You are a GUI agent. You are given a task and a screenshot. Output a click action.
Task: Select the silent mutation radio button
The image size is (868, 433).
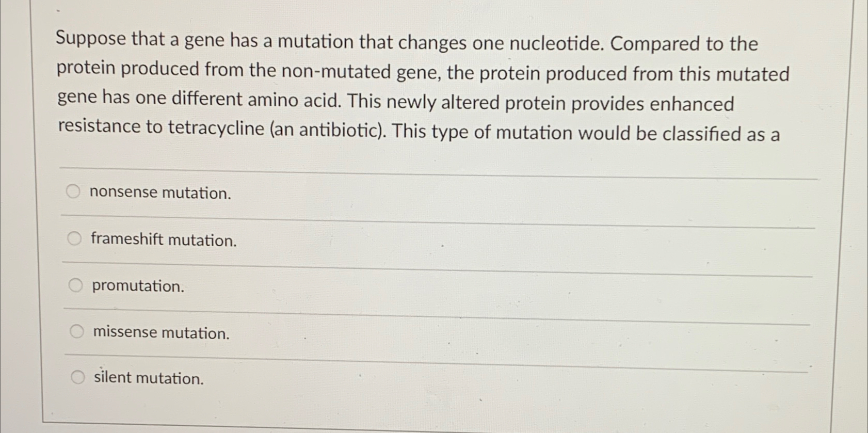(77, 377)
